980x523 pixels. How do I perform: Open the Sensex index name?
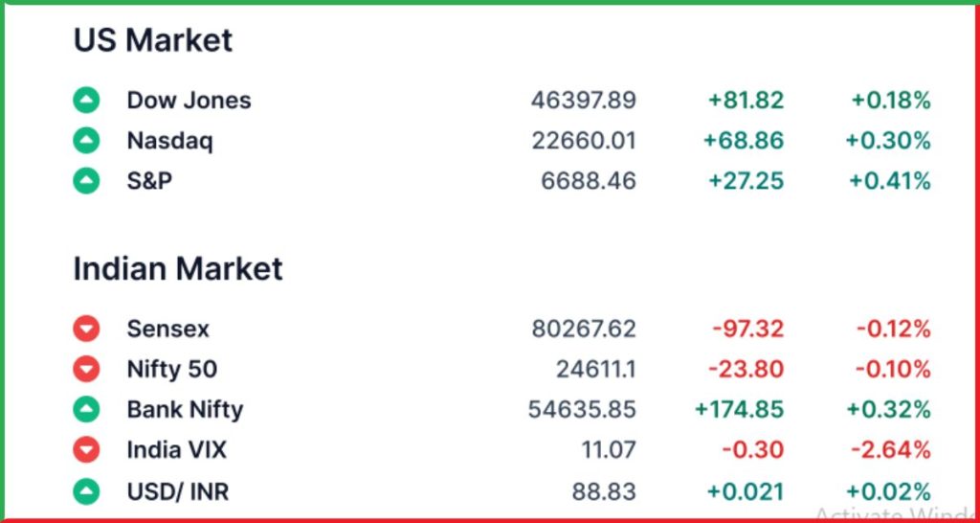click(x=167, y=329)
